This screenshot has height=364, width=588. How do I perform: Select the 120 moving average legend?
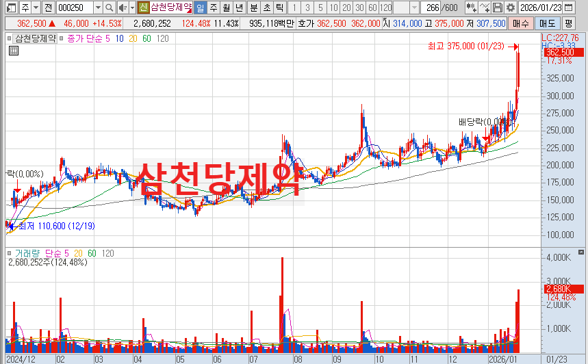tap(162, 38)
